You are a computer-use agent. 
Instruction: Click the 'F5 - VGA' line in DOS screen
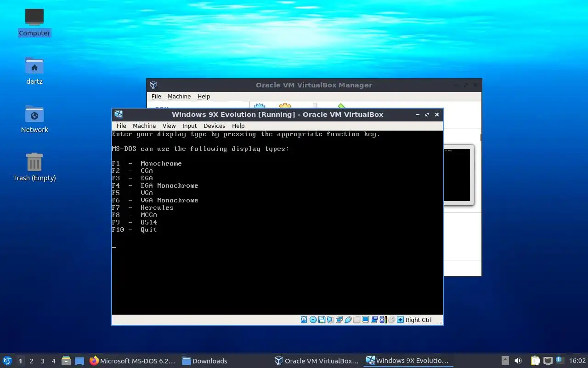(x=132, y=193)
